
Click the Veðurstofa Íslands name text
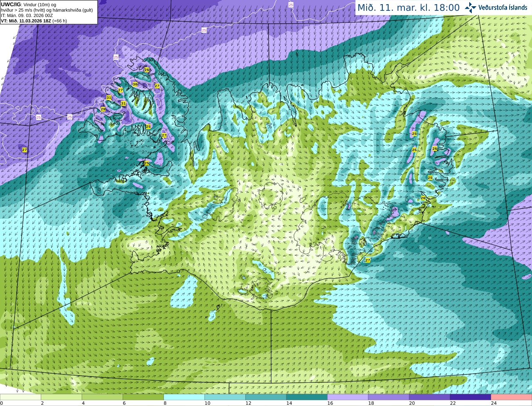502,7
